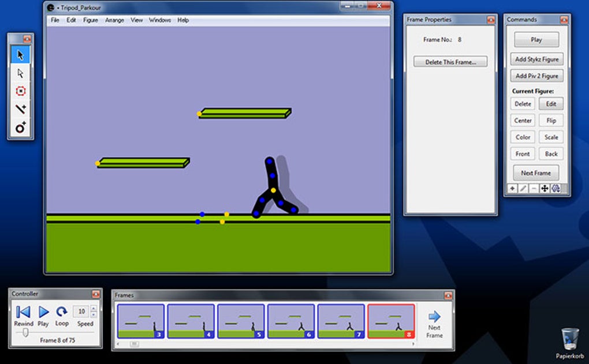Open the Papierkorb recycle bin
Viewport: 589px width, 364px height.
pos(570,342)
